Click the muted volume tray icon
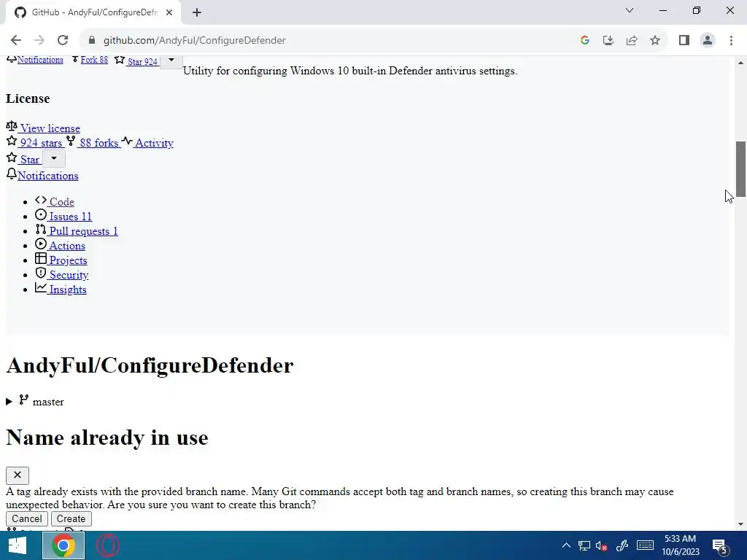The image size is (747, 560). coord(602,545)
